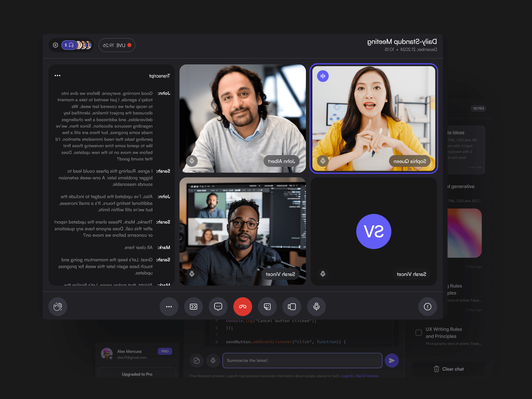This screenshot has height=399, width=532.
Task: Open more options ellipsis in bottom toolbar
Action: pos(169,306)
